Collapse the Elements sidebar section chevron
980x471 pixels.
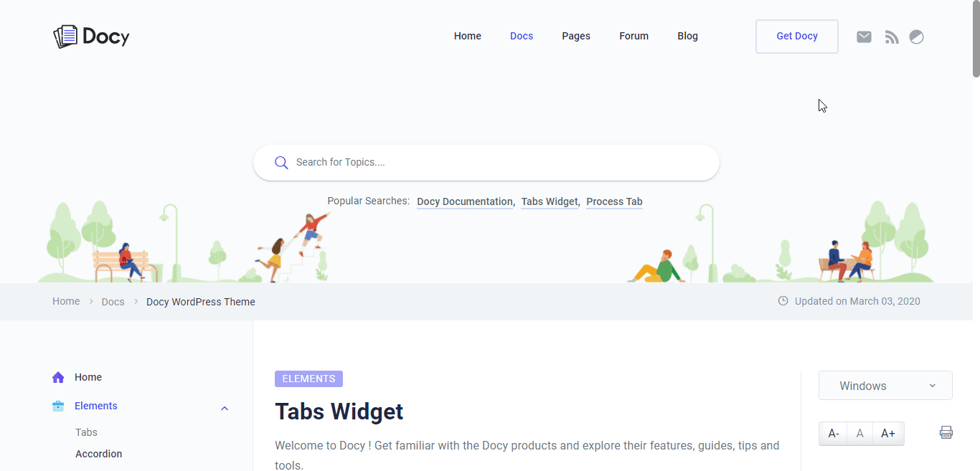[x=225, y=408]
